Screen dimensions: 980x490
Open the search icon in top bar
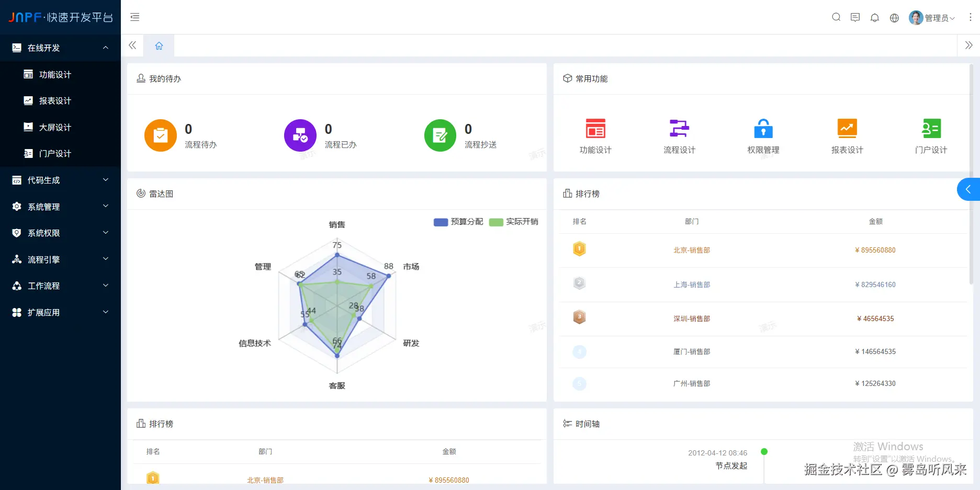click(836, 17)
